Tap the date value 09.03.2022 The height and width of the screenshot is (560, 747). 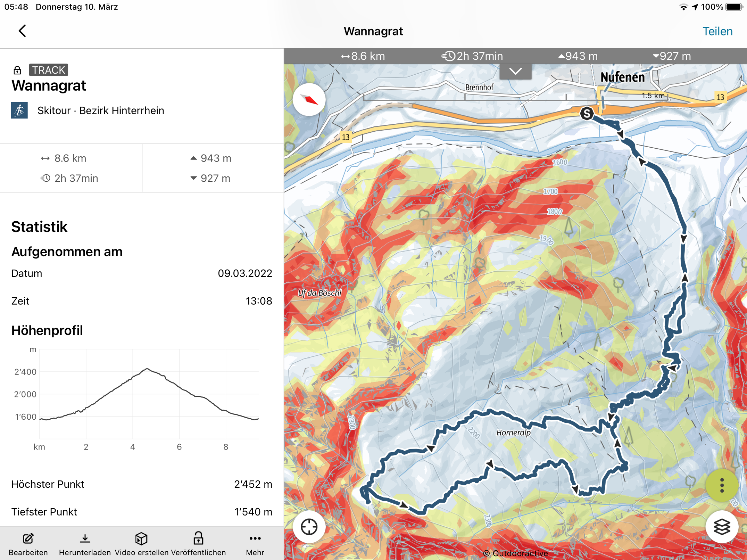pos(245,273)
